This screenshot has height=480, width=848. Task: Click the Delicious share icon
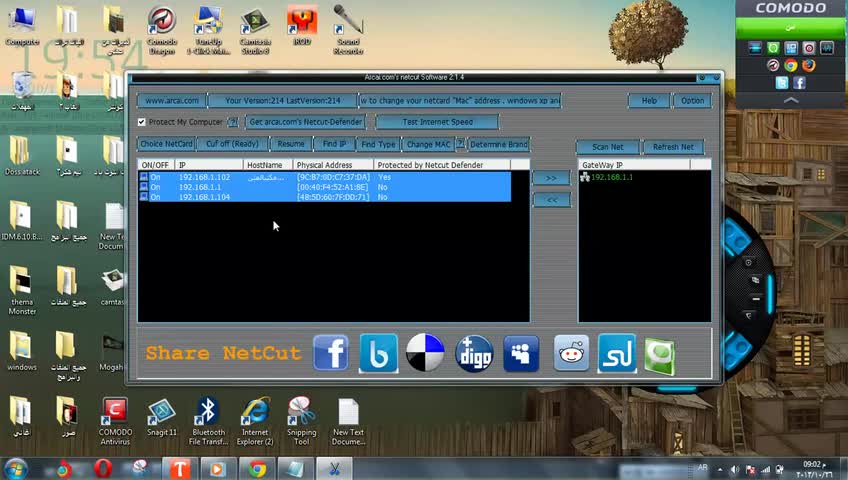pyautogui.click(x=425, y=353)
